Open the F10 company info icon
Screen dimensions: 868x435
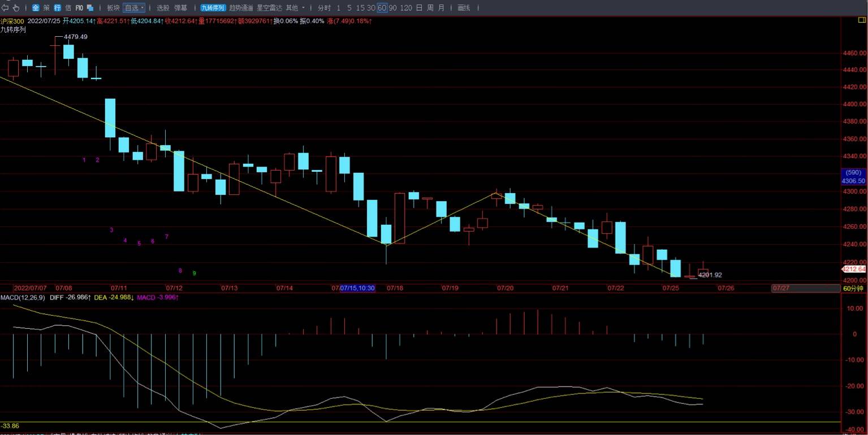(x=79, y=8)
